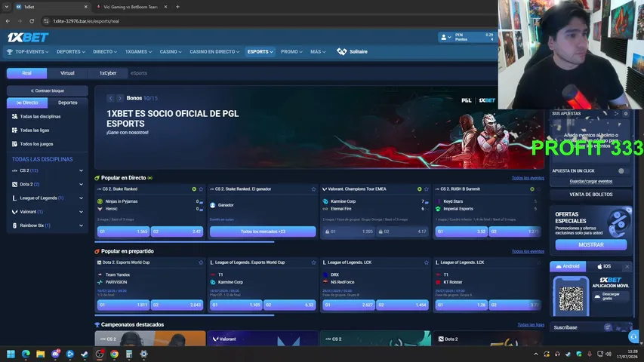Click the 1XBET logo in header
The height and width of the screenshot is (362, 644).
click(28, 38)
